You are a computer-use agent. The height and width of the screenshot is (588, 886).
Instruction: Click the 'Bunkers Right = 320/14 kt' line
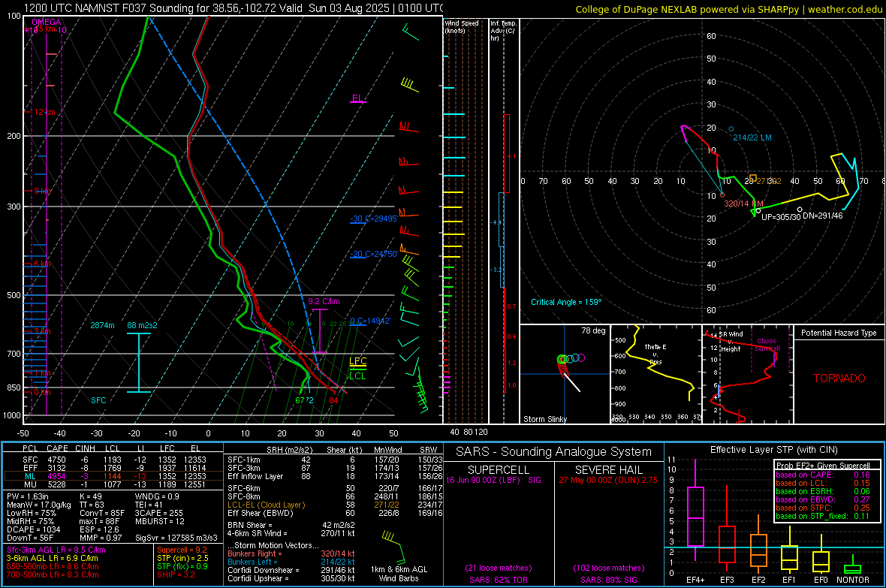click(291, 553)
